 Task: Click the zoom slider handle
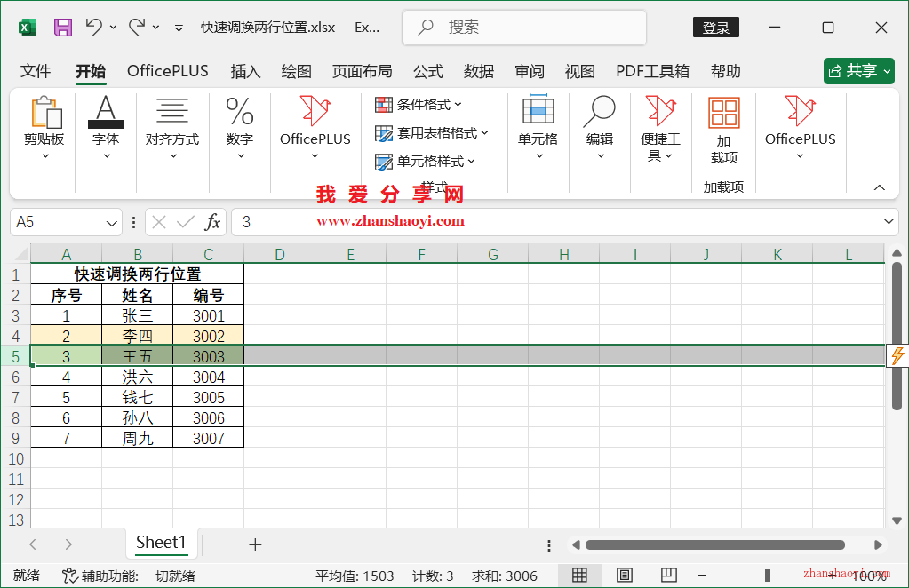click(768, 576)
